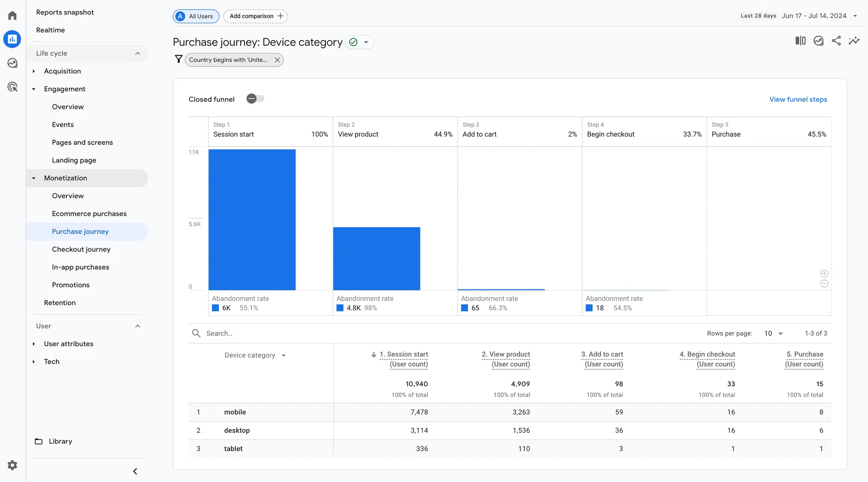868x482 pixels.
Task: Remove the Country filter chip
Action: tap(277, 60)
